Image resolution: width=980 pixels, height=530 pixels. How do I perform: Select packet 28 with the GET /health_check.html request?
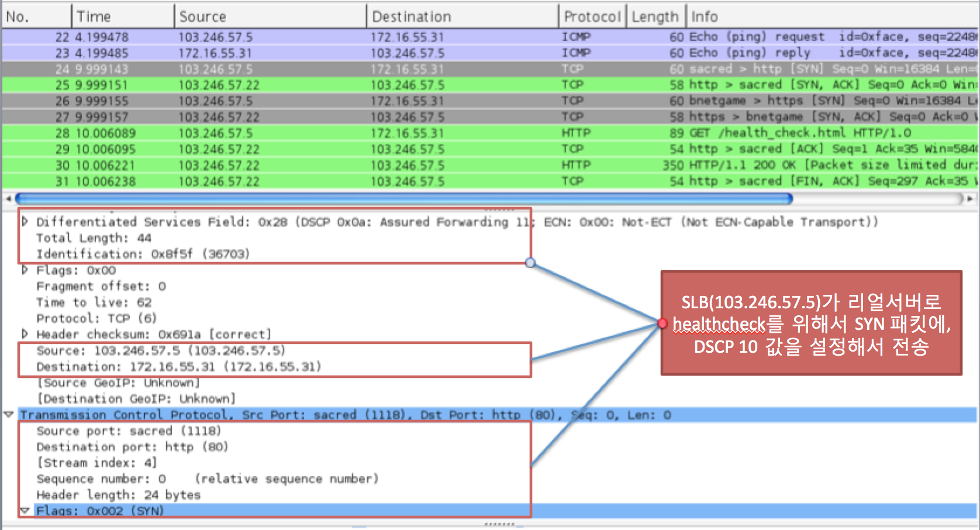click(490, 133)
